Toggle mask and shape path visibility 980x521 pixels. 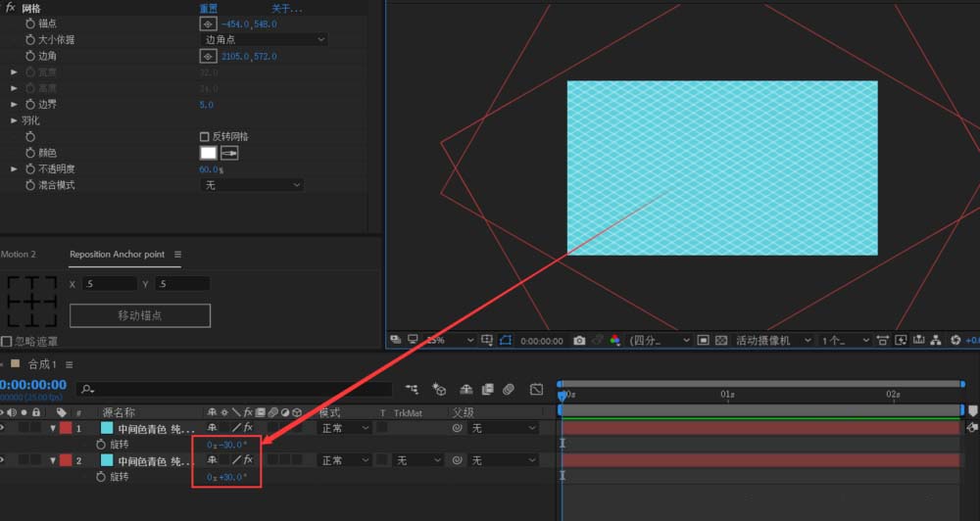click(x=505, y=341)
